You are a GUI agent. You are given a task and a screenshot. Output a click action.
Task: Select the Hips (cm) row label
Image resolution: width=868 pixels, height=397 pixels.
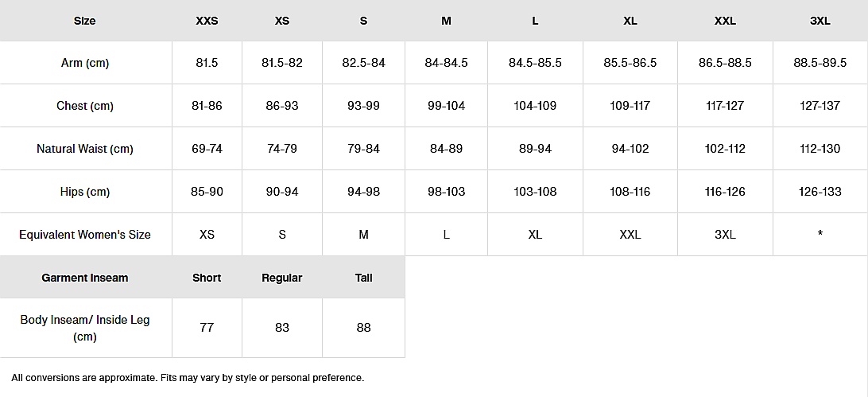pyautogui.click(x=85, y=192)
